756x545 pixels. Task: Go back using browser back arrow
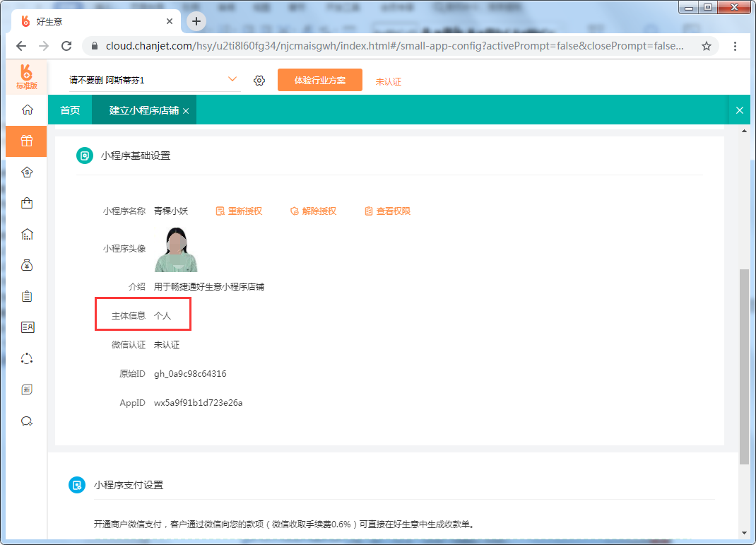20,46
